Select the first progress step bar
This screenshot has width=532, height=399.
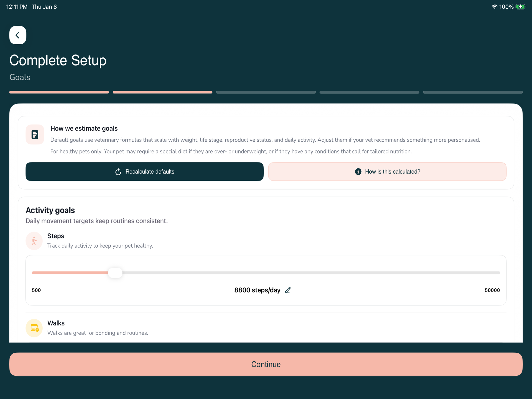59,92
